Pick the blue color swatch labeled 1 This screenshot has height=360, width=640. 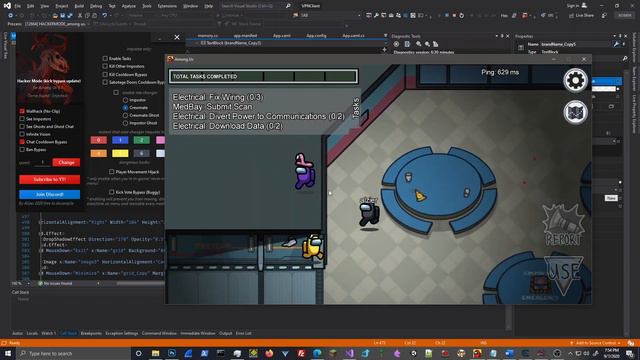[120, 140]
